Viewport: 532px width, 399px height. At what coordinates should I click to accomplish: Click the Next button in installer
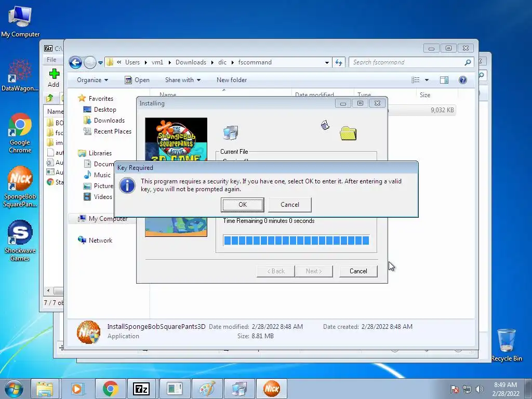point(314,271)
